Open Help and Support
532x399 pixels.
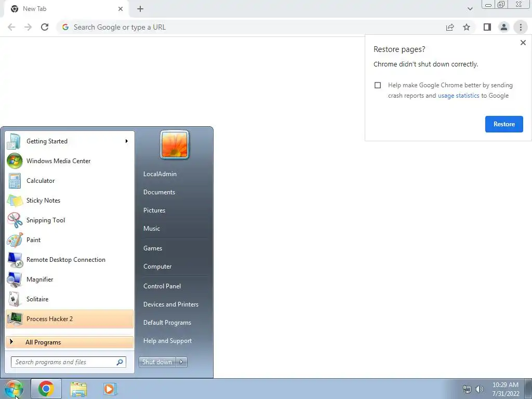coord(168,341)
